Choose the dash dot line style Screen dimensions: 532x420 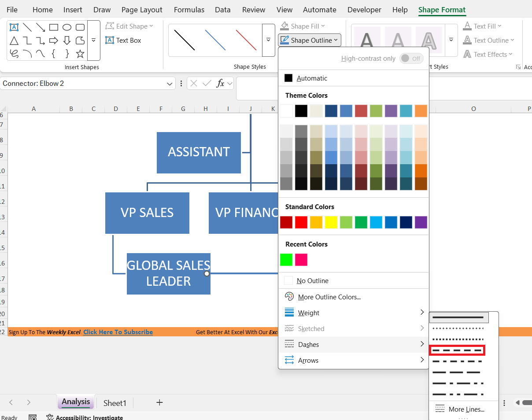coord(458,361)
